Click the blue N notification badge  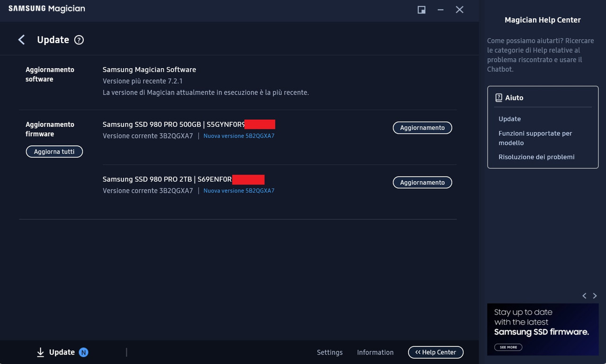point(84,352)
